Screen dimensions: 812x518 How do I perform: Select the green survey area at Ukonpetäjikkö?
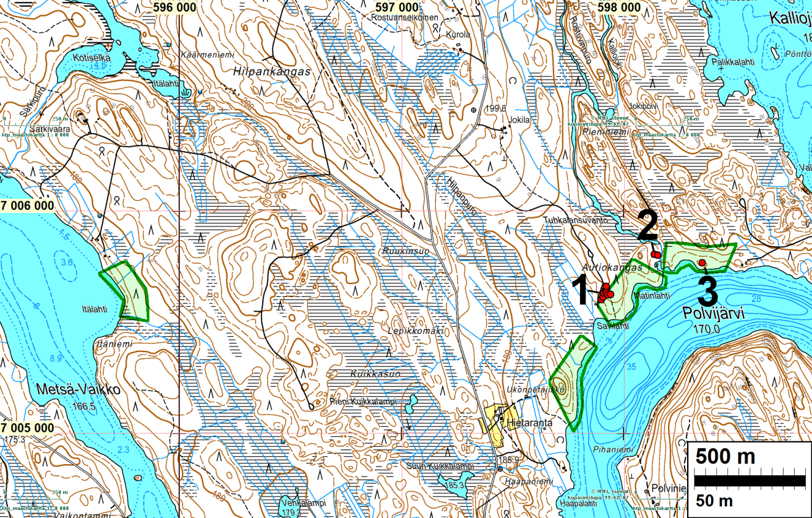point(573,382)
